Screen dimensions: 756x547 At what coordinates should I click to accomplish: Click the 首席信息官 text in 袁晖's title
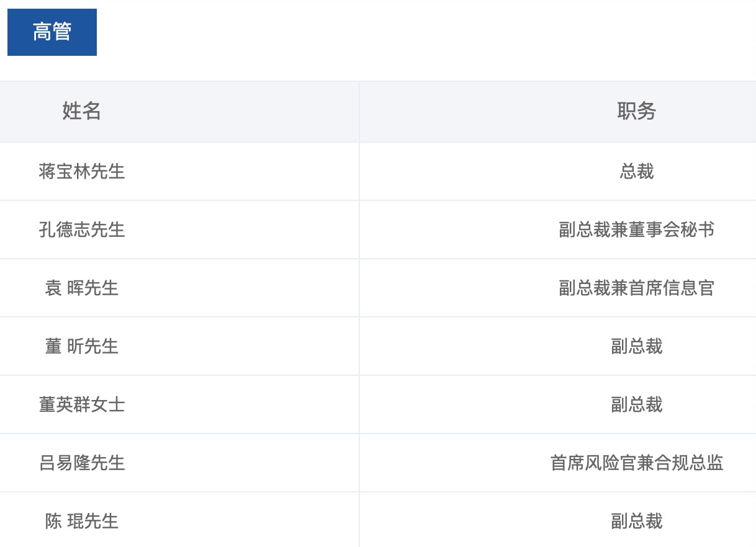[x=671, y=288]
